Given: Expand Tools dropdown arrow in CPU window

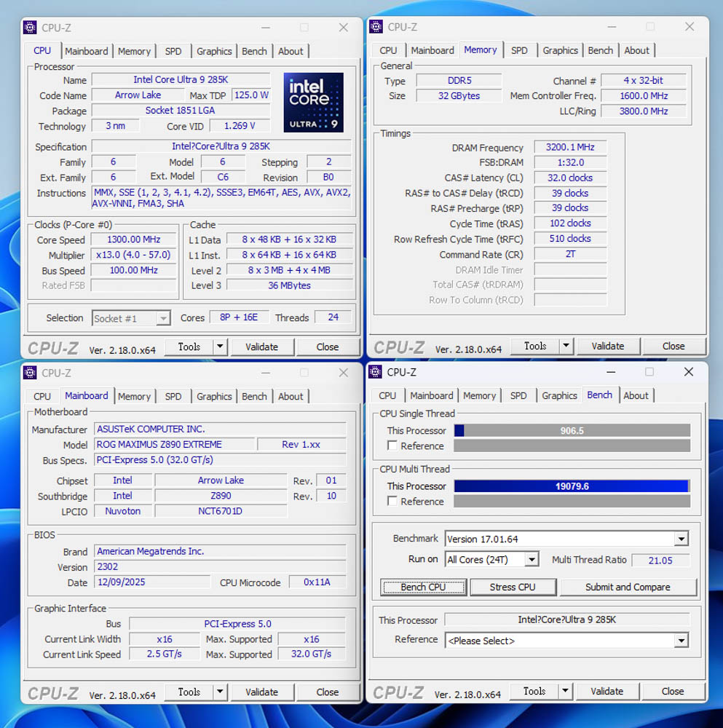Looking at the screenshot, I should (x=220, y=347).
